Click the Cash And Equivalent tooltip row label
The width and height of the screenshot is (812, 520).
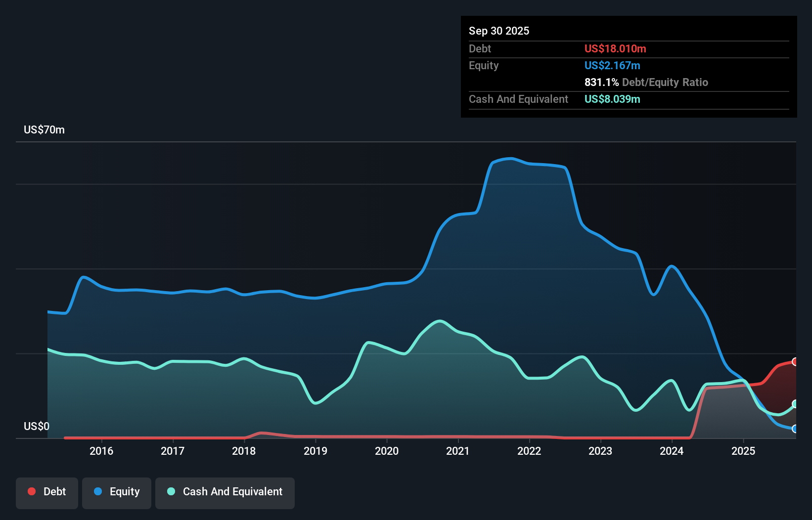(x=518, y=99)
